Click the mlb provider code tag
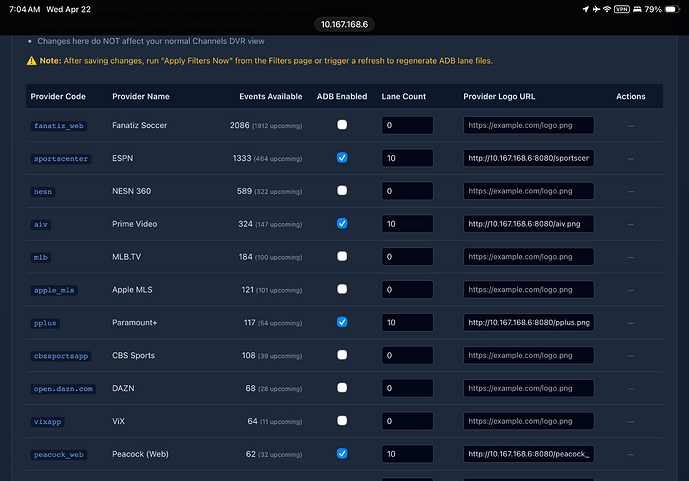689x481 pixels. click(40, 257)
